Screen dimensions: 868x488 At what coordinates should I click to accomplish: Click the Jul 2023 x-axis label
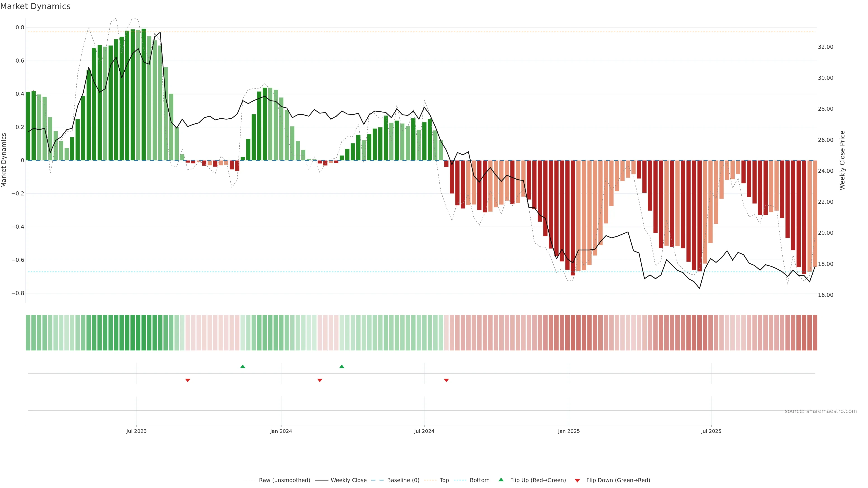coord(137,431)
